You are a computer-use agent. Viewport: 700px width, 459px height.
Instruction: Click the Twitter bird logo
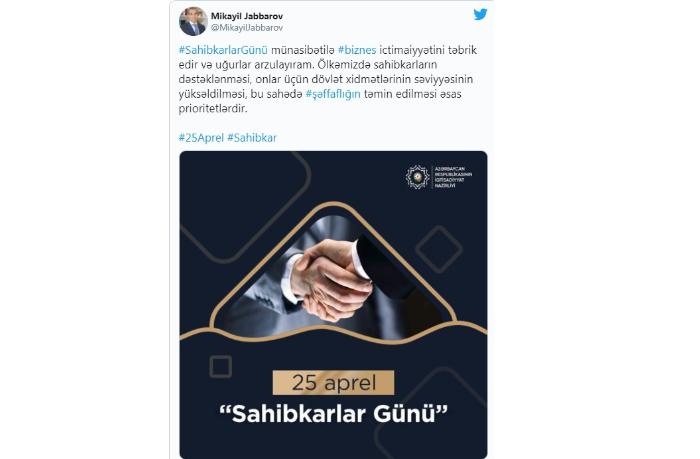pos(480,14)
